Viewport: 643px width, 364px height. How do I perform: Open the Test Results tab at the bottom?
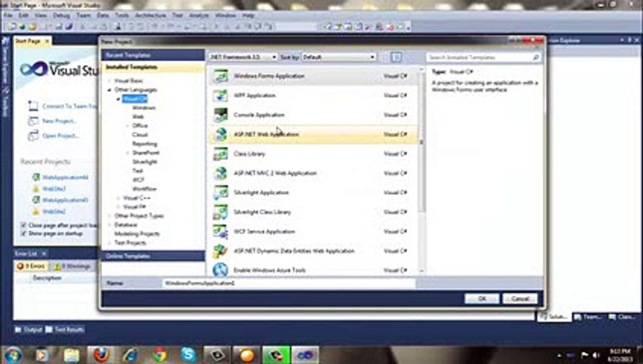pos(65,330)
